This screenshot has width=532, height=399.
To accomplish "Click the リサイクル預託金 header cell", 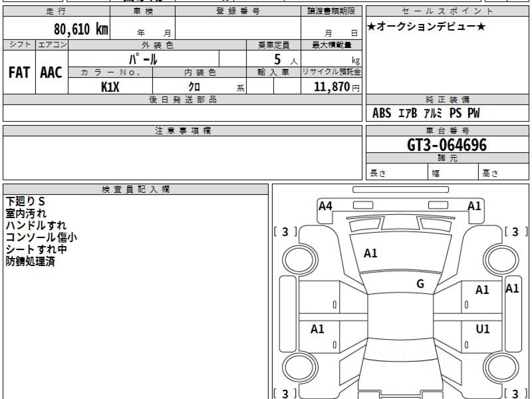I will point(332,72).
